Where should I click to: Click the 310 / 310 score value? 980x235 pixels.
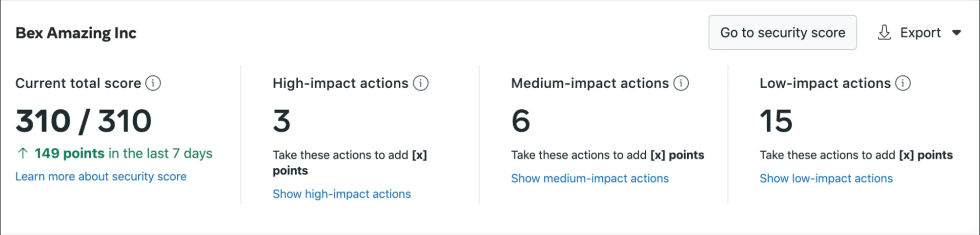click(83, 121)
